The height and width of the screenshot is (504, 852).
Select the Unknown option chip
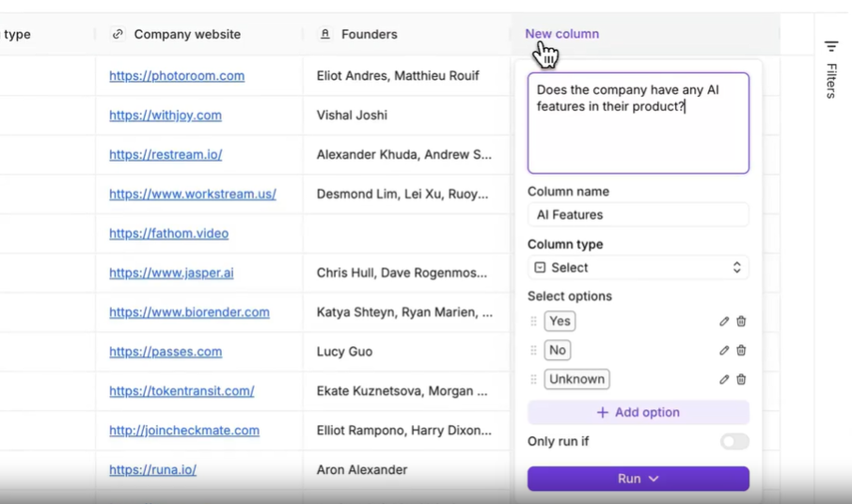(576, 379)
